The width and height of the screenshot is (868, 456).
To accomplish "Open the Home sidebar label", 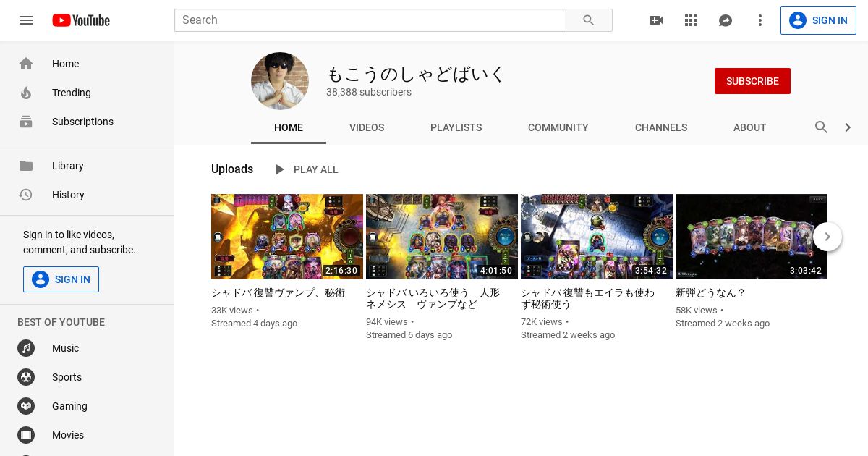I will click(x=65, y=64).
